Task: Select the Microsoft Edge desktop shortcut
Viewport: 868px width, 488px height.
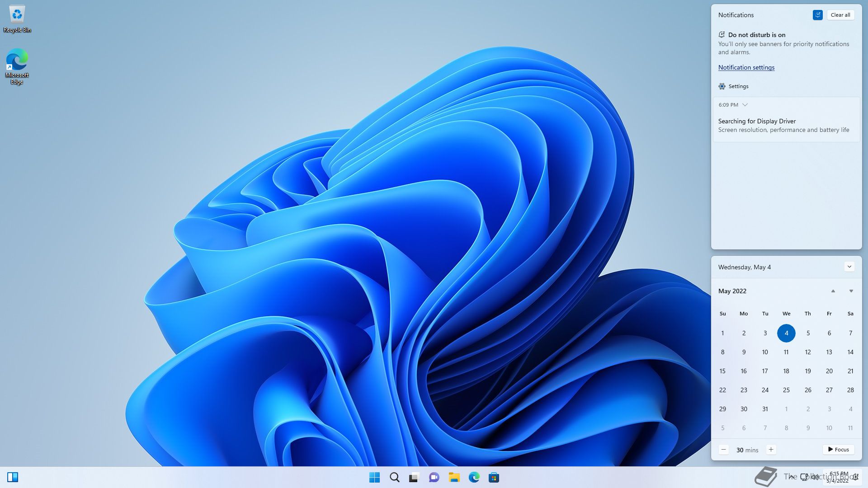Action: (17, 66)
